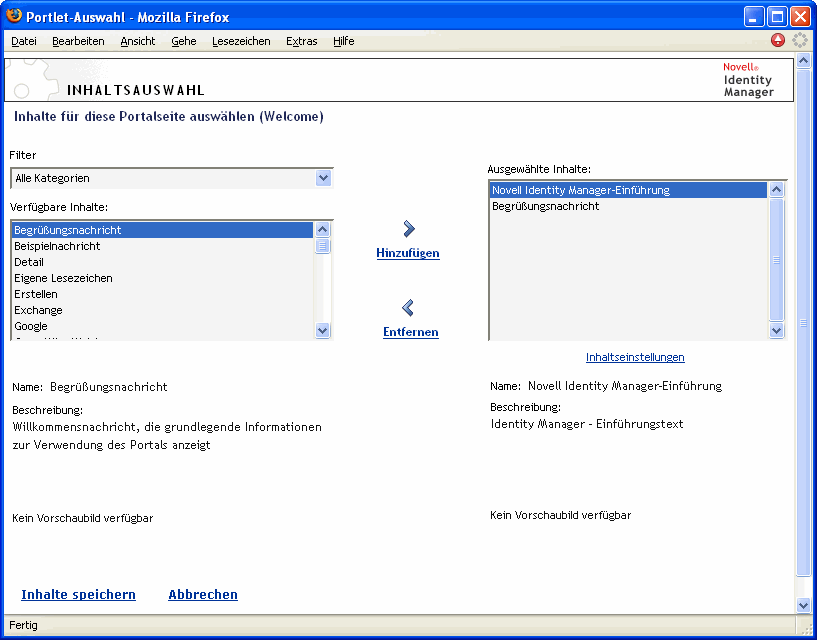Click Inhalte speichern link
Screen dimensions: 817x640
coord(79,595)
